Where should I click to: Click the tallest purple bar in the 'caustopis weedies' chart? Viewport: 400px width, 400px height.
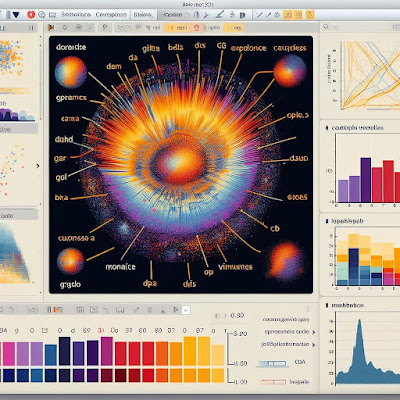[366, 180]
